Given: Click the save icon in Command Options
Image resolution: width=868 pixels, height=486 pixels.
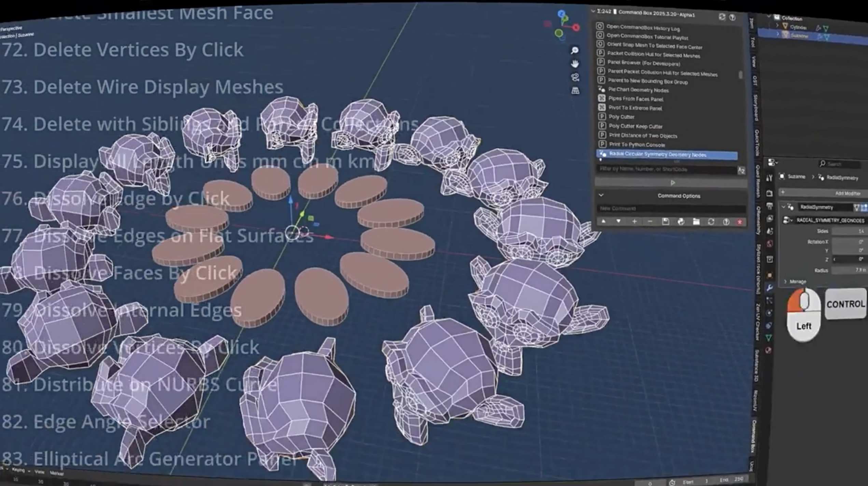Looking at the screenshot, I should tap(666, 221).
